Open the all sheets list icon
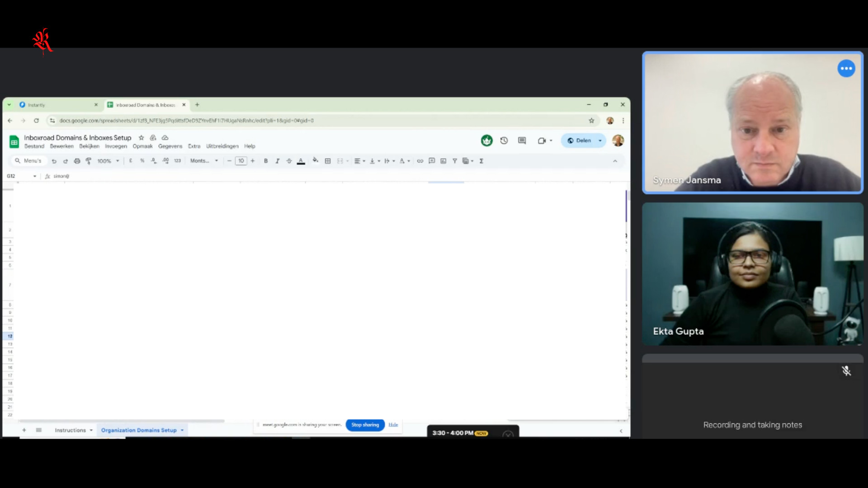The height and width of the screenshot is (488, 868). coord(39,430)
